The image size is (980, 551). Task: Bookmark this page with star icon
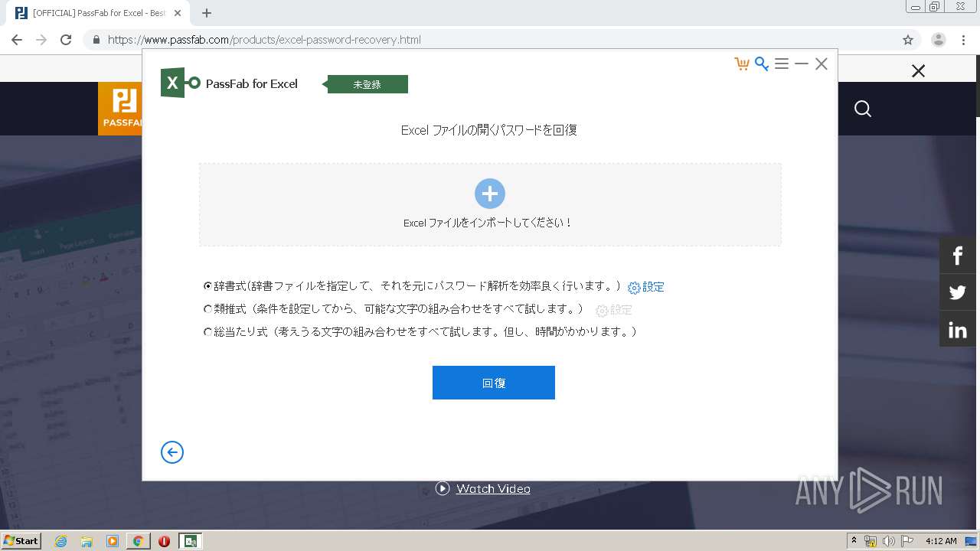[x=908, y=40]
